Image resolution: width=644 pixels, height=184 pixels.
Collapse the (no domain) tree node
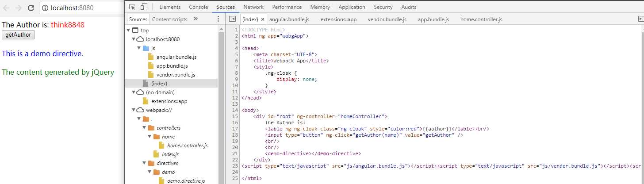click(134, 92)
